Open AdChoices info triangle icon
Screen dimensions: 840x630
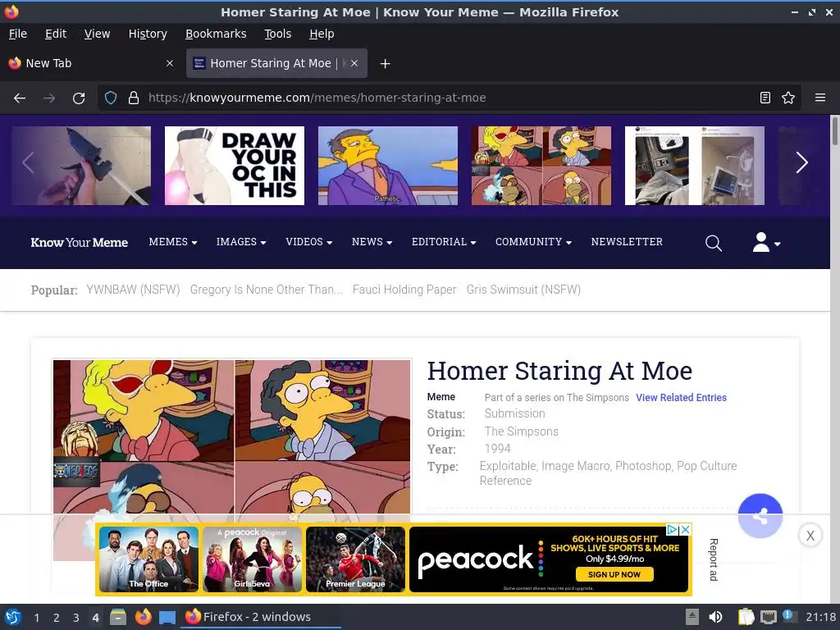673,530
